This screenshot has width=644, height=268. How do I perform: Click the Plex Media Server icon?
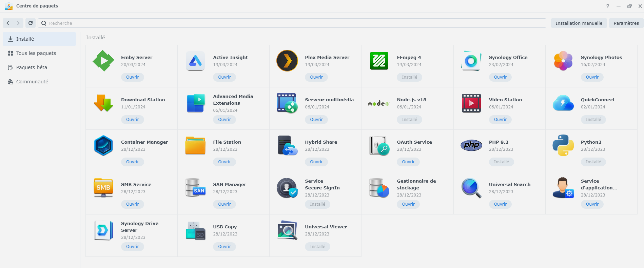click(x=287, y=61)
